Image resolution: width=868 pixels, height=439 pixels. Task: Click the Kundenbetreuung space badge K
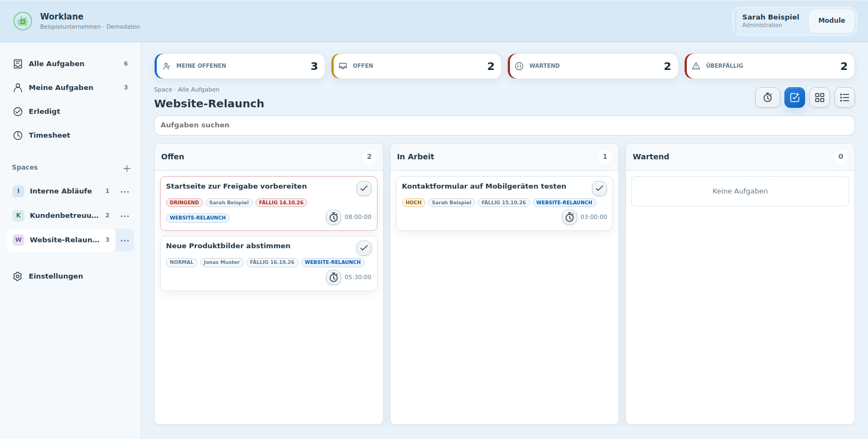click(x=18, y=216)
